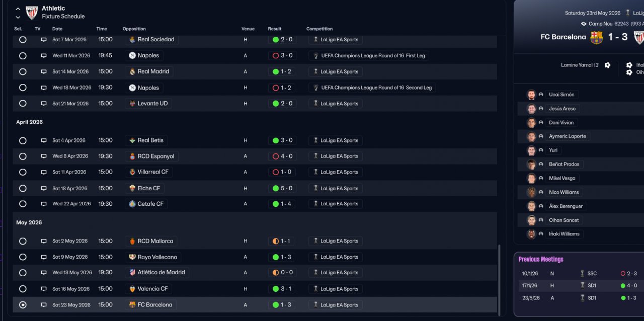644x321 pixels.
Task: Click the Previous Meetings heading
Action: pyautogui.click(x=541, y=260)
